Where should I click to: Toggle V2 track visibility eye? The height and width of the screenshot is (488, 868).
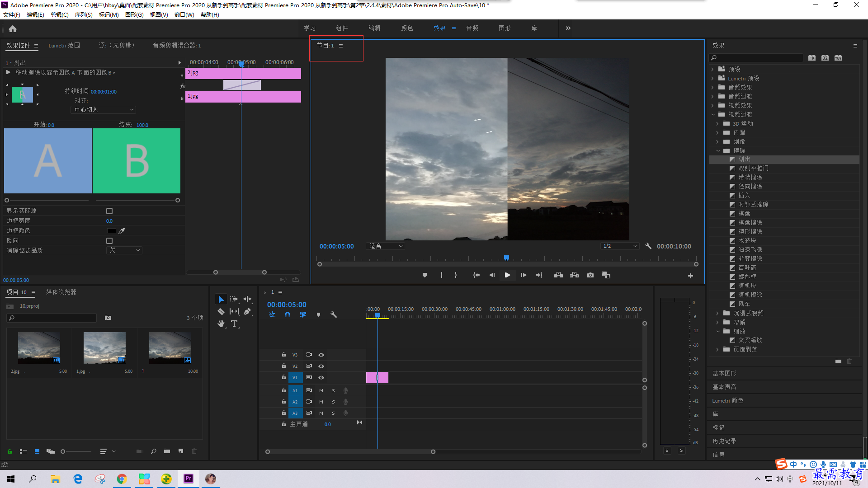pos(321,366)
